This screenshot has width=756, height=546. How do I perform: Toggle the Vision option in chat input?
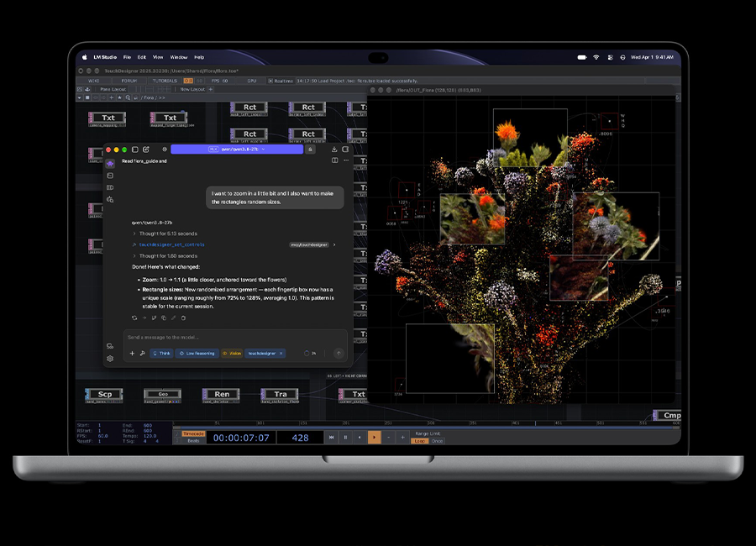click(232, 354)
